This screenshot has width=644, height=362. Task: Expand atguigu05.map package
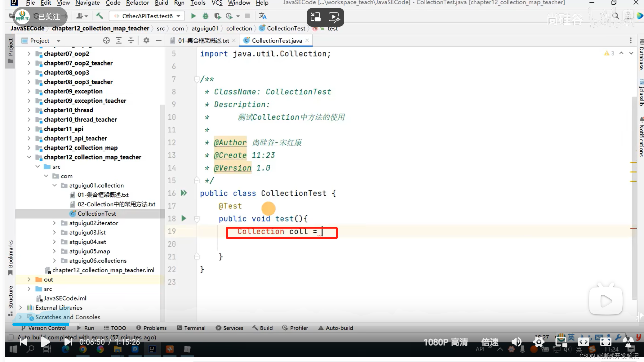click(x=55, y=251)
